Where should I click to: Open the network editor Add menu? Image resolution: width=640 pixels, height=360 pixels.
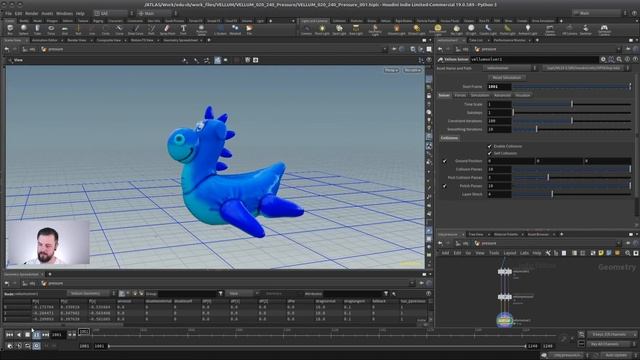pyautogui.click(x=445, y=253)
